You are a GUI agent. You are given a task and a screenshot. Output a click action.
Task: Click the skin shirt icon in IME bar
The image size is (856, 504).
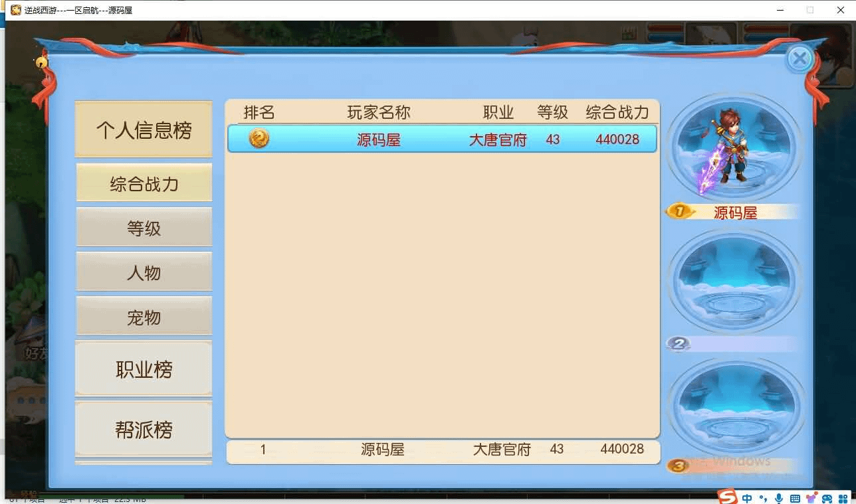(x=811, y=498)
